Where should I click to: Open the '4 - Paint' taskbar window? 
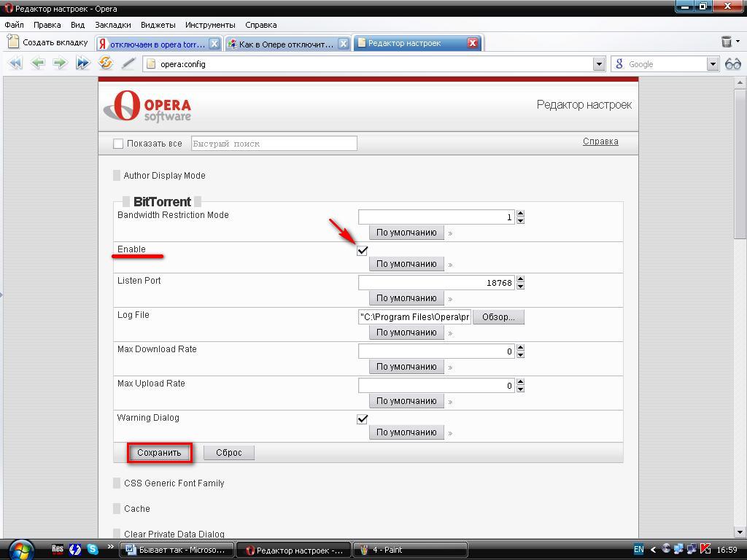(x=410, y=550)
